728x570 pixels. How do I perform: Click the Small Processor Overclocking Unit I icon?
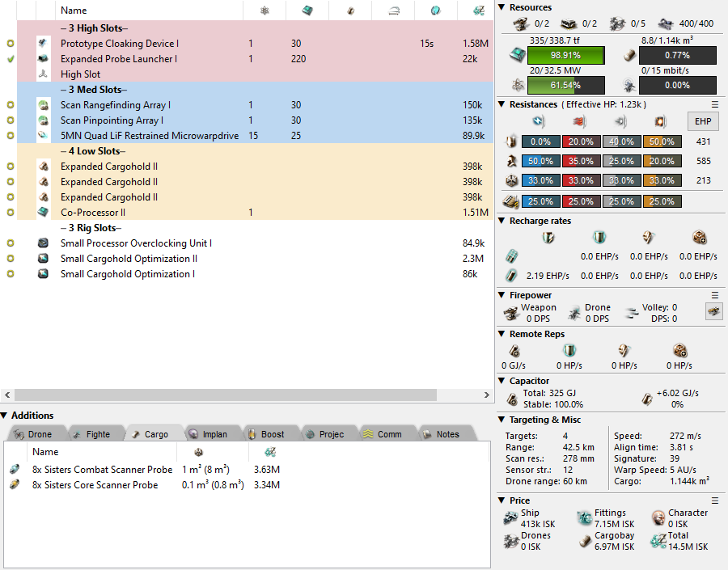click(x=44, y=243)
